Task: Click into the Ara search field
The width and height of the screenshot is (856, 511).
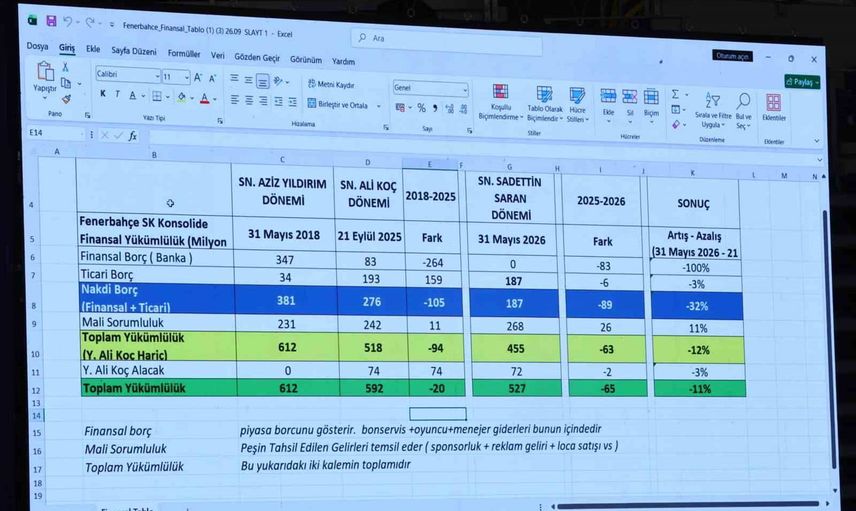Action: point(447,41)
